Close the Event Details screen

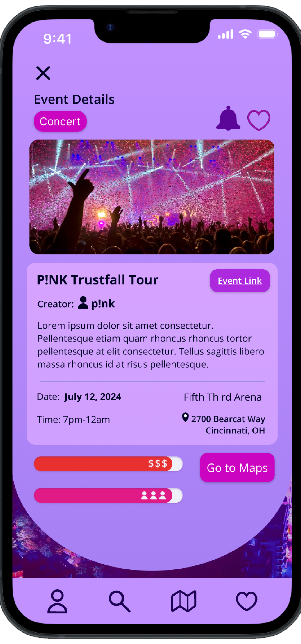coord(43,73)
